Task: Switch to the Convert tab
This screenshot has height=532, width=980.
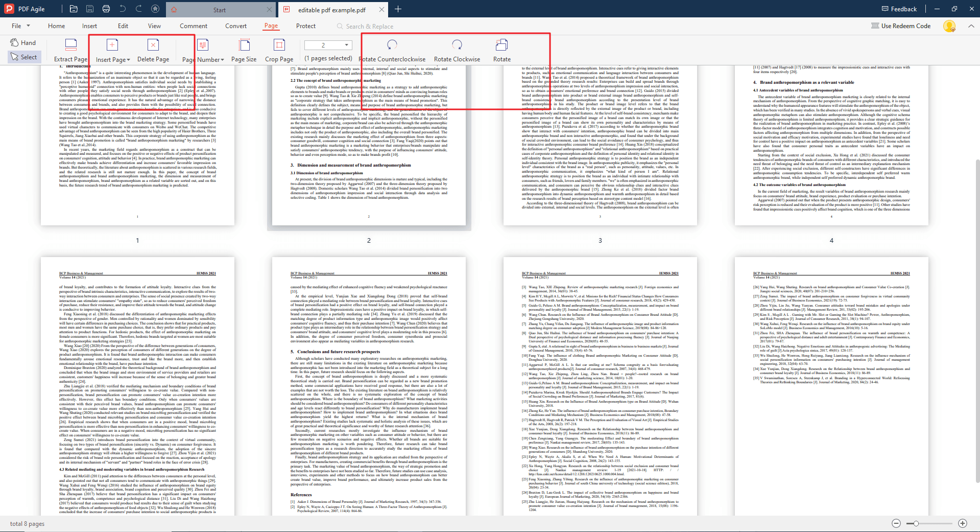Action: pyautogui.click(x=236, y=26)
